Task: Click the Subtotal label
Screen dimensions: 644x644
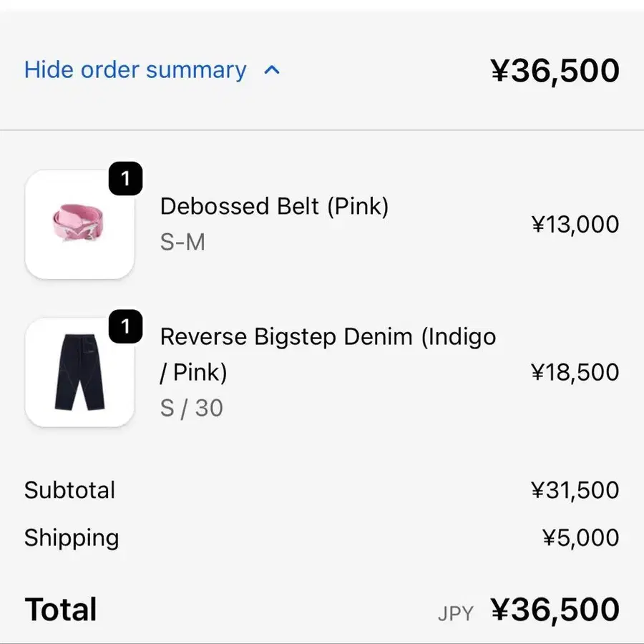Action: [x=69, y=490]
